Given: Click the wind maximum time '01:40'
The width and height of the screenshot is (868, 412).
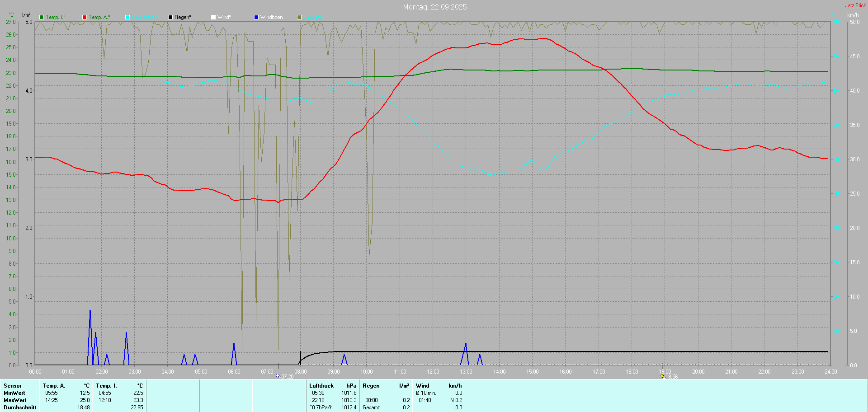Looking at the screenshot, I should [x=425, y=400].
